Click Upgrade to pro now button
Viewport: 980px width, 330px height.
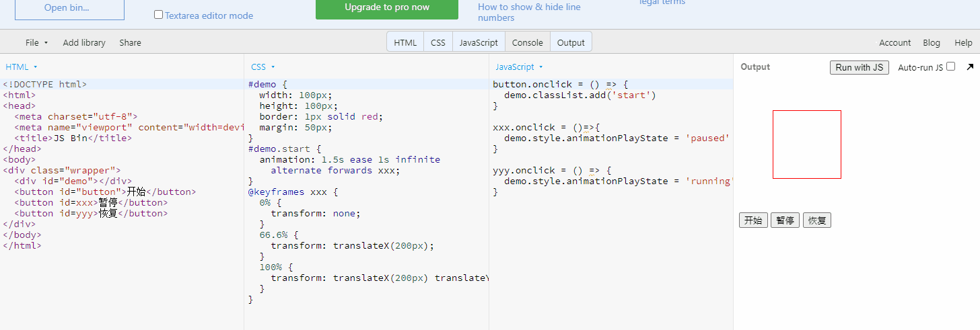tap(387, 8)
